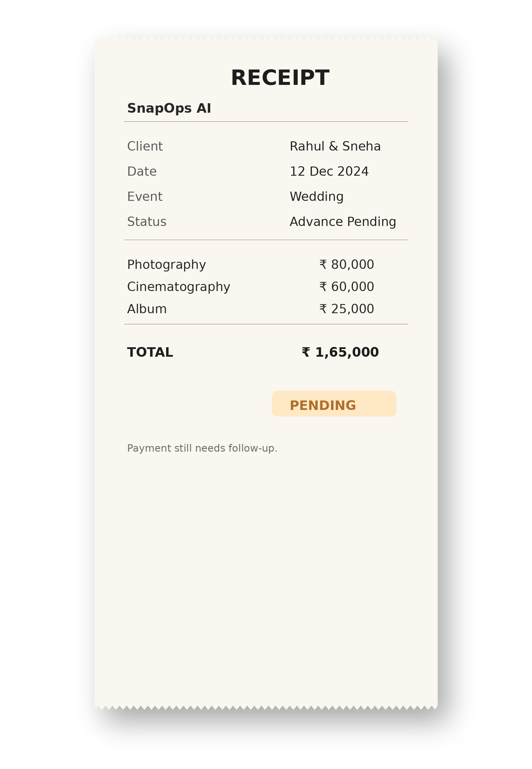Click the Client label
The width and height of the screenshot is (532, 769).
tap(145, 146)
